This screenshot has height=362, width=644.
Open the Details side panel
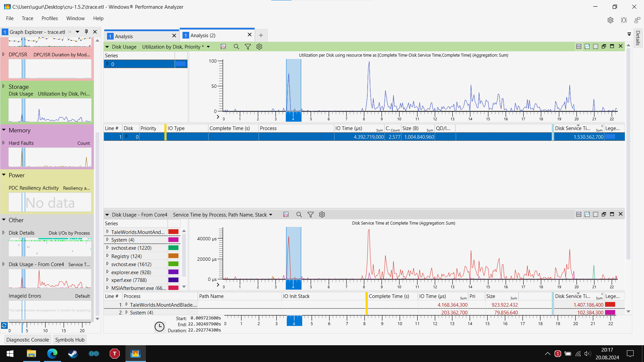pos(638,38)
